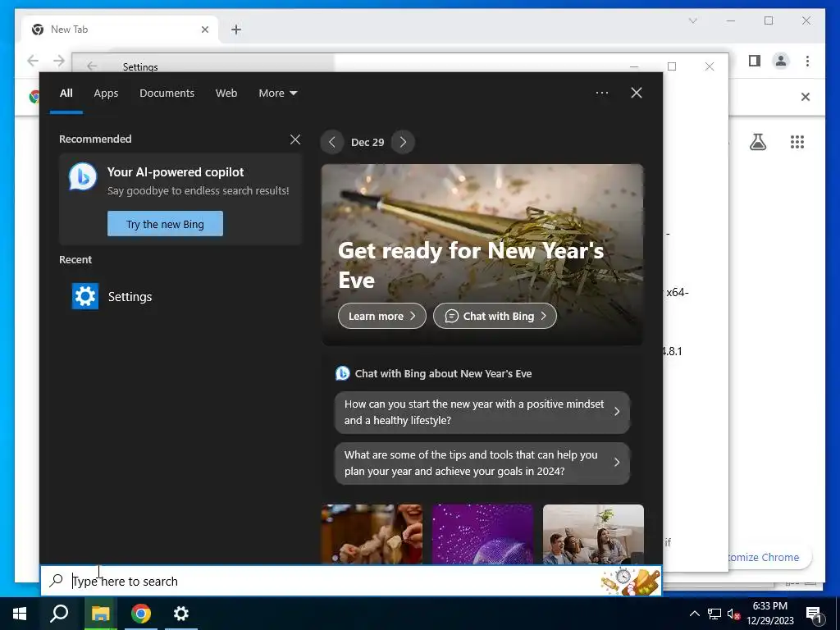840x630 pixels.
Task: Click the back arrow in Settings window
Action: pos(92,66)
